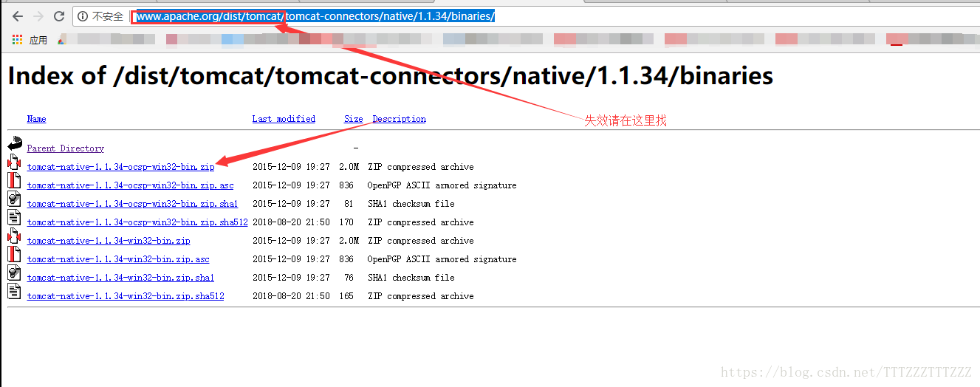This screenshot has height=387, width=980.
Task: Open tomcat-native-1.1.34-ocsp-win32-bin.zip.sha512 link
Action: click(x=137, y=222)
